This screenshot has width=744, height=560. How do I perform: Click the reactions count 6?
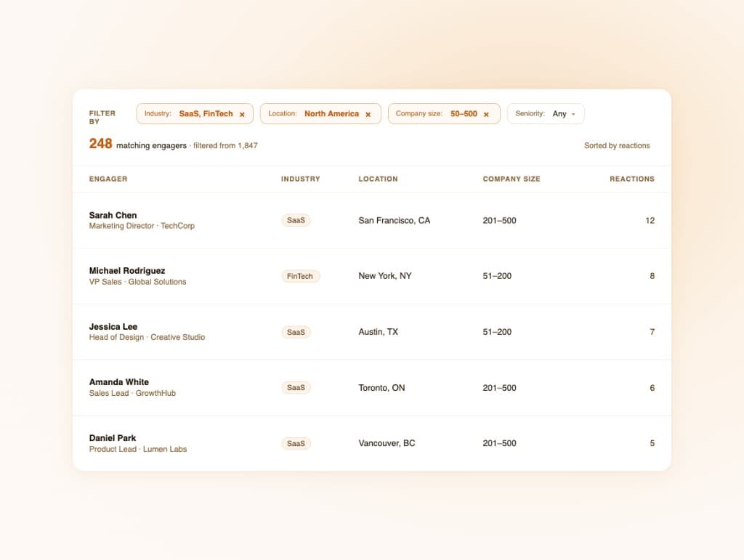coord(652,388)
